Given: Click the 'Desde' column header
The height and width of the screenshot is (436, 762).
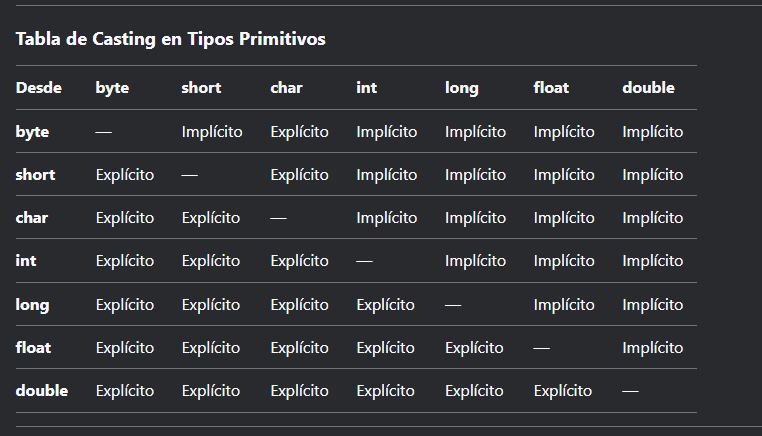Looking at the screenshot, I should 39,88.
